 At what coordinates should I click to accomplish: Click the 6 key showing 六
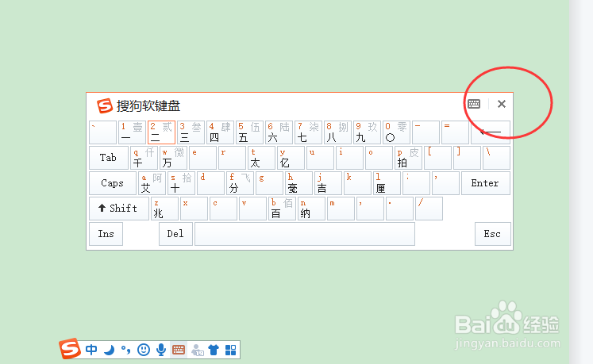point(279,132)
